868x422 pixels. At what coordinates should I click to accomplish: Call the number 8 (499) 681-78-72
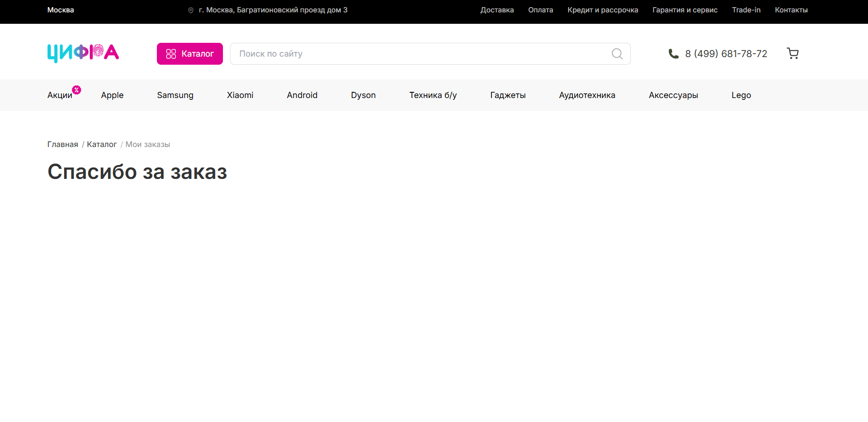click(726, 54)
